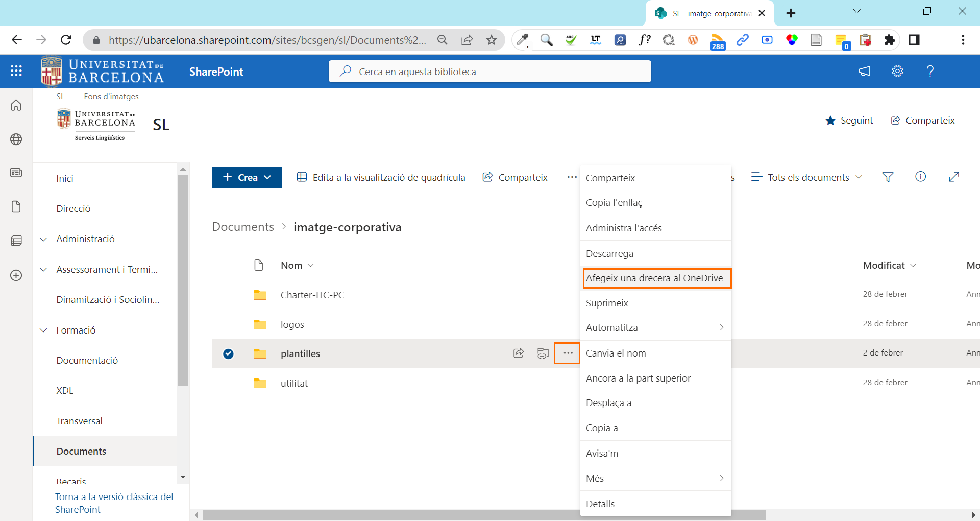Open the Documents breadcrumb link

pos(243,227)
